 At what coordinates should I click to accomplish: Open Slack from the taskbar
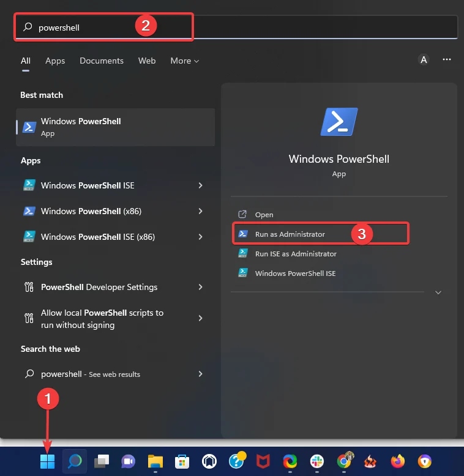click(316, 461)
